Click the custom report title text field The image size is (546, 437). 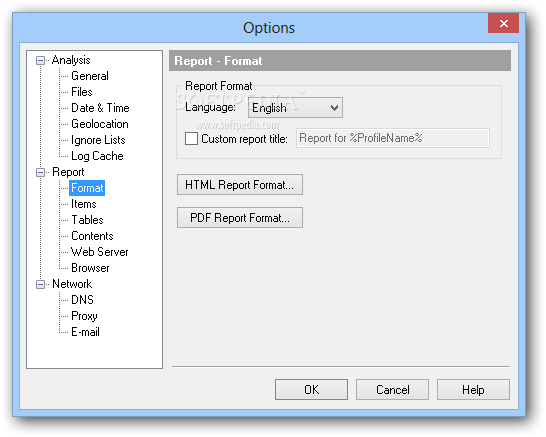pyautogui.click(x=393, y=138)
